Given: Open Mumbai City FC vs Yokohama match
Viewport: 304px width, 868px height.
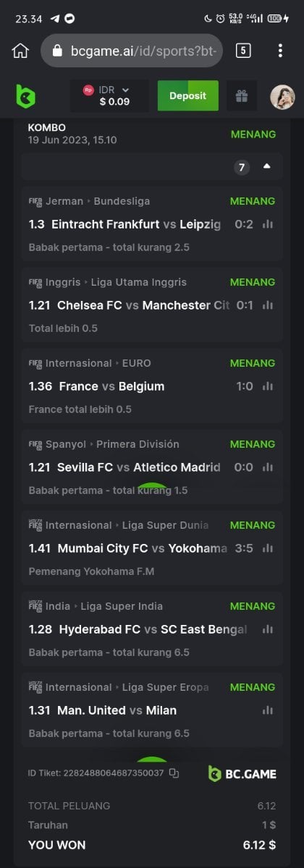Looking at the screenshot, I should (x=152, y=548).
